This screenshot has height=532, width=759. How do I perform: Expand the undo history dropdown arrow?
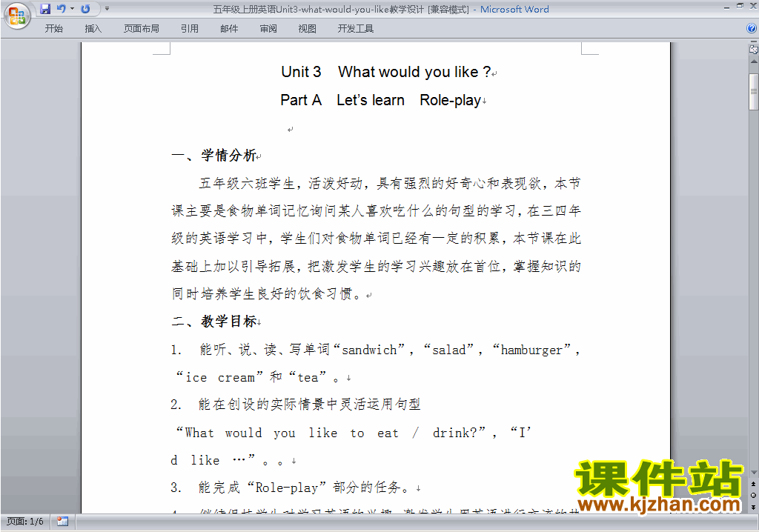(72, 9)
